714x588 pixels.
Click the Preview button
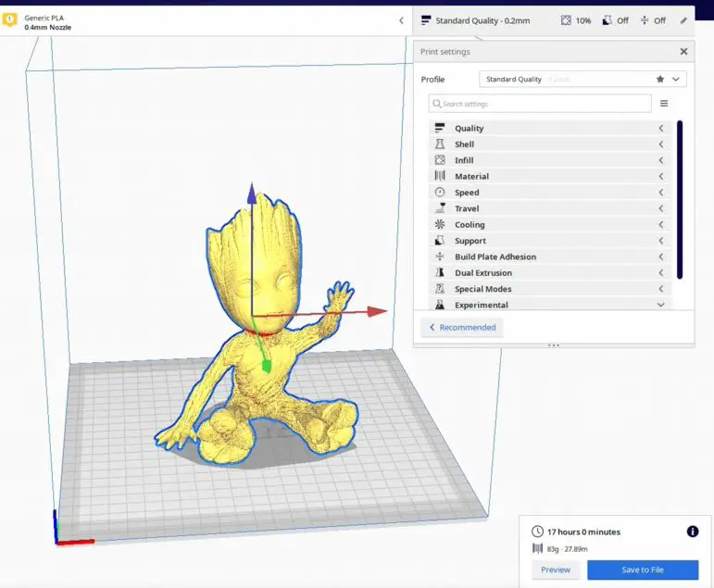pos(556,569)
